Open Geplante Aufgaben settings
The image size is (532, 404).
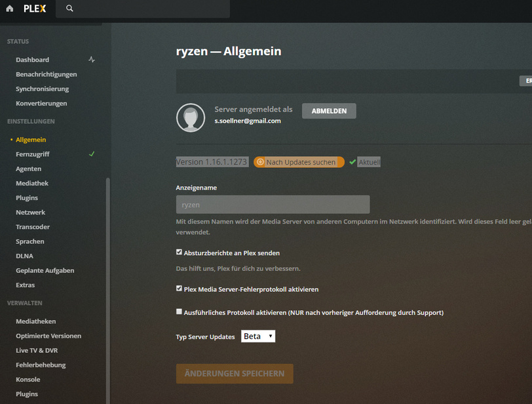tap(45, 271)
